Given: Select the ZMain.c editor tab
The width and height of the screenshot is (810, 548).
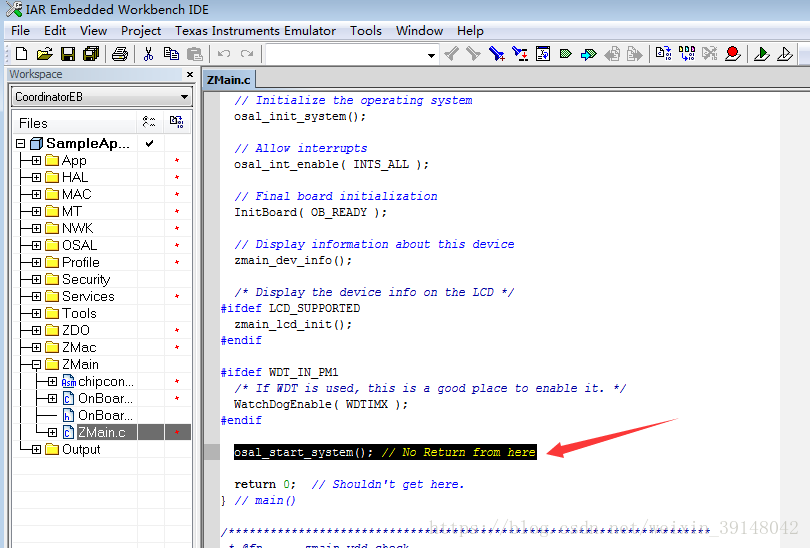Looking at the screenshot, I should click(x=228, y=80).
